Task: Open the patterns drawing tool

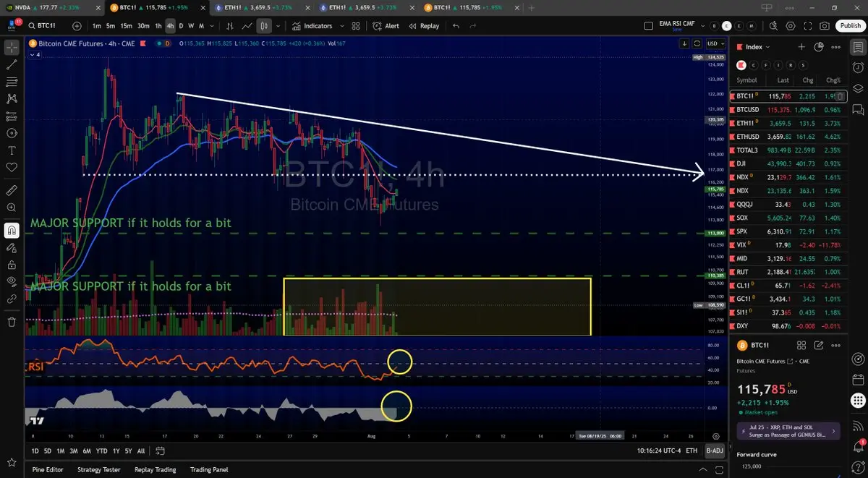Action: [12, 98]
